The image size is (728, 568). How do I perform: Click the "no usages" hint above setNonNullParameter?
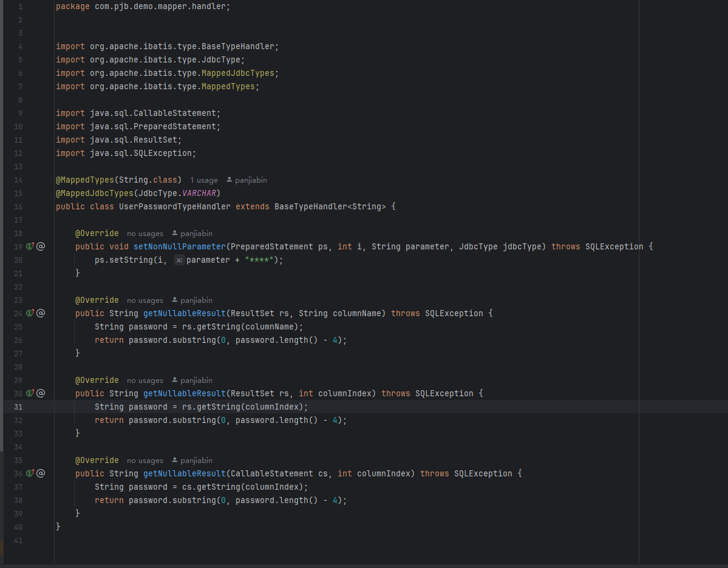coord(145,234)
